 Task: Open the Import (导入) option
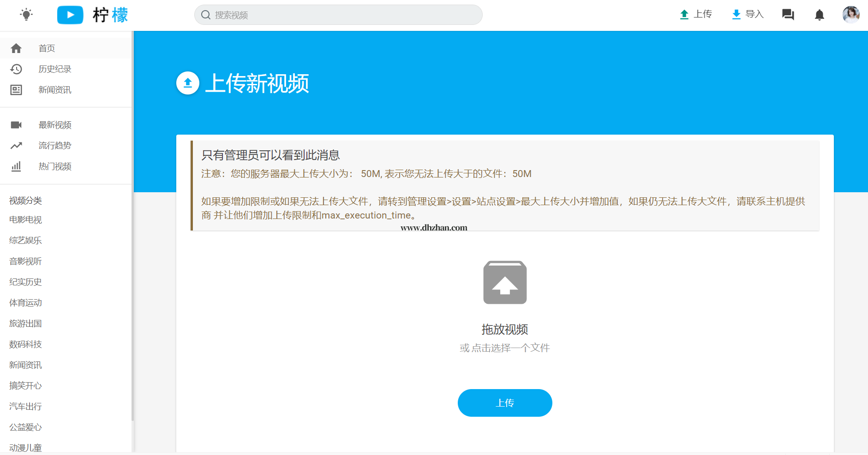point(748,14)
